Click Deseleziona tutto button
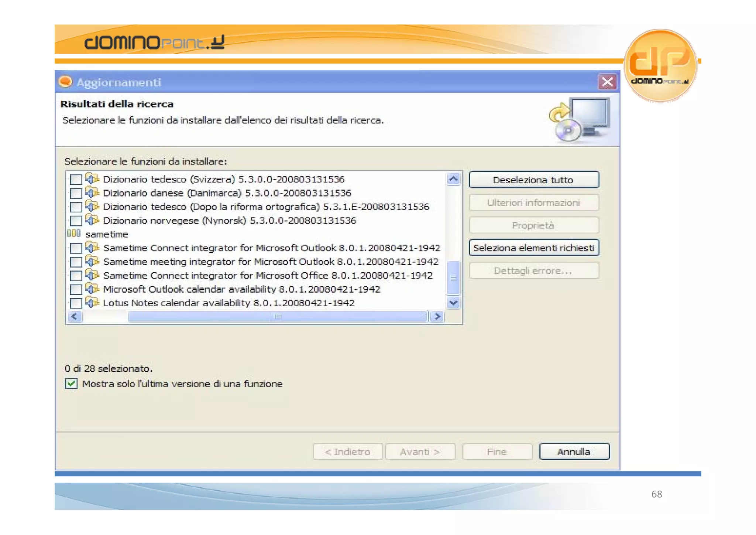756x535 pixels. click(534, 180)
